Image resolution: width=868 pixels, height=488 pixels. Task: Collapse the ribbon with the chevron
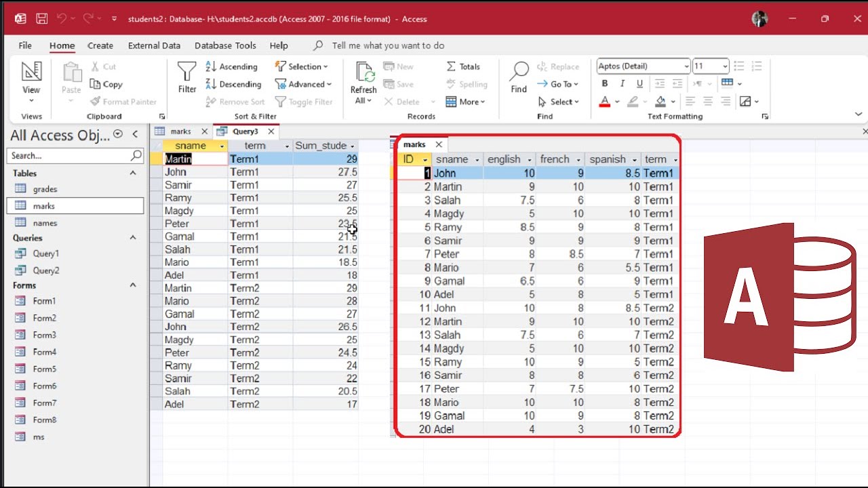(859, 115)
